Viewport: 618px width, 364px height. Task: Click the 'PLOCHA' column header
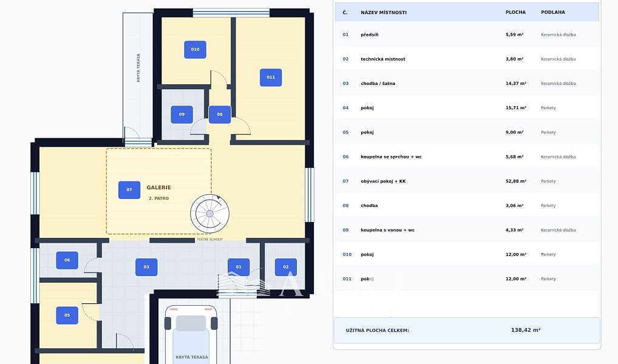point(515,12)
